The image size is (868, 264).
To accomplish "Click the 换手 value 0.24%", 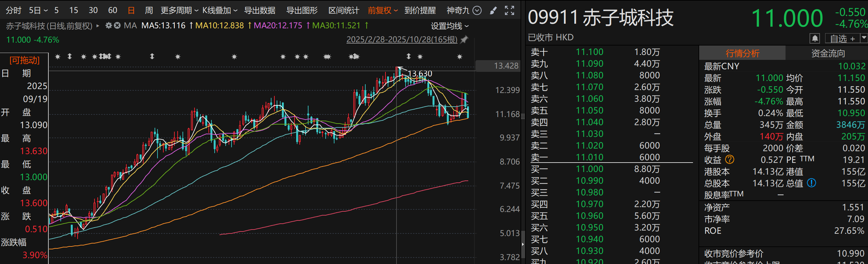I will tap(771, 113).
